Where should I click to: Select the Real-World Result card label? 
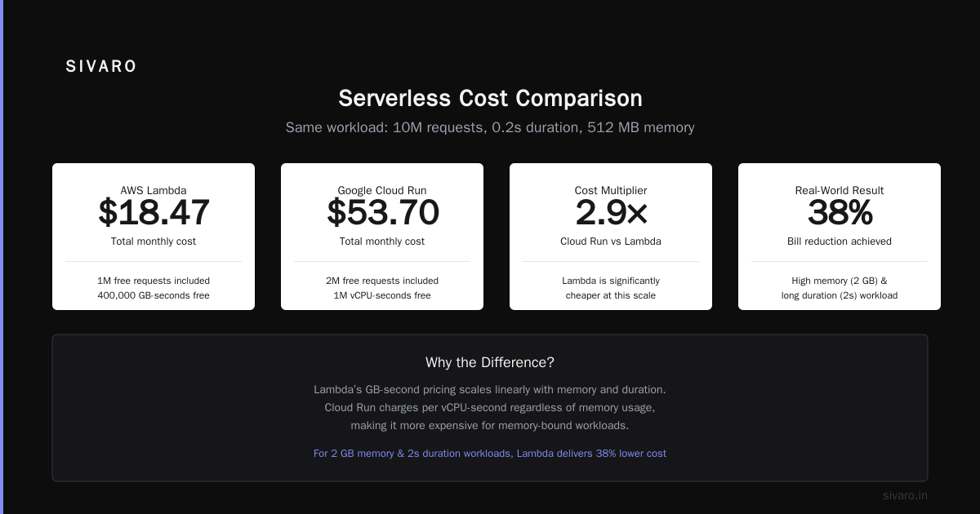[x=840, y=190]
